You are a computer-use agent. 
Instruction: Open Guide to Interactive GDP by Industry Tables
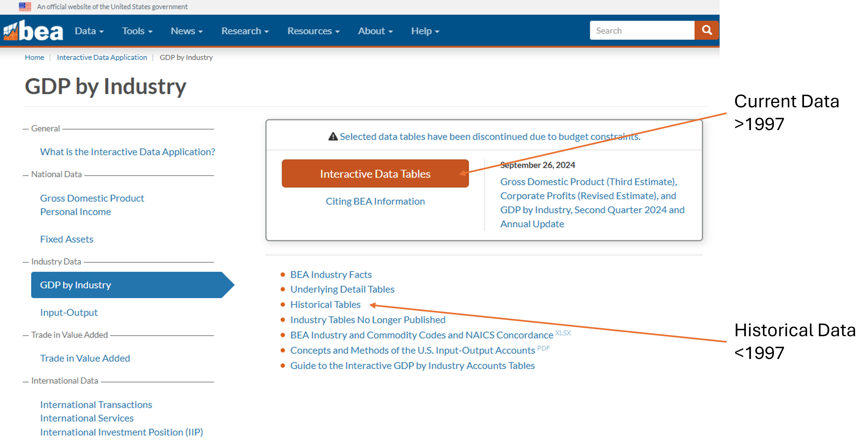(412, 365)
